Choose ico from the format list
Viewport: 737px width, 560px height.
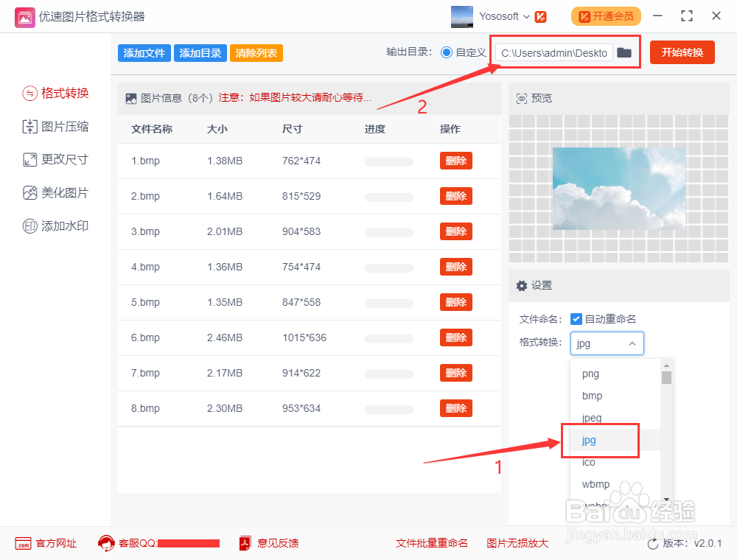615,462
